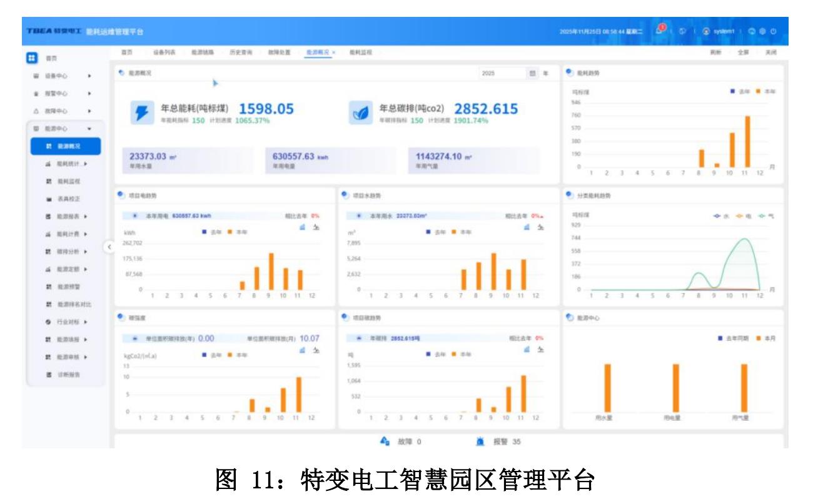This screenshot has width=818, height=504.
Task: Click the 年用电量 630557.63 kwh card
Action: click(x=330, y=160)
